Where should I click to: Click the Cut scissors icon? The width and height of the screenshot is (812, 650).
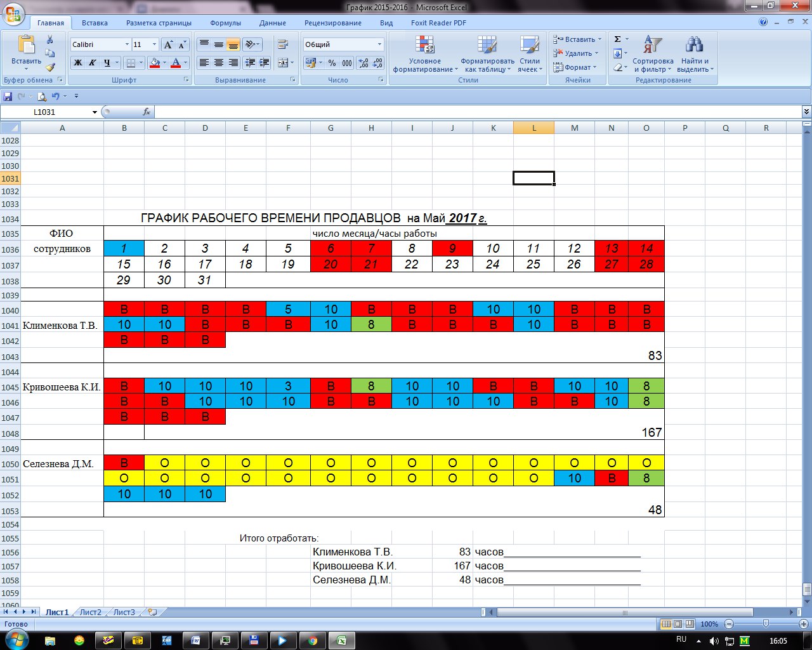(50, 40)
